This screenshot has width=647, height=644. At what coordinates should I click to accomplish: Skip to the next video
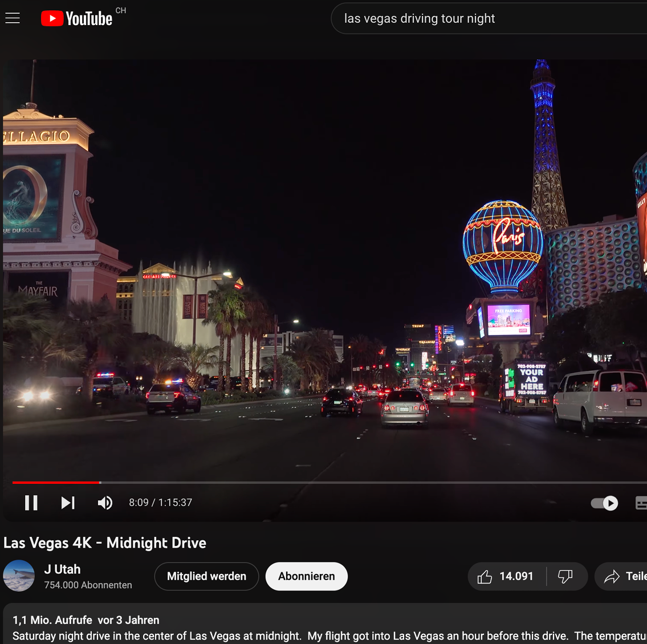(x=68, y=503)
